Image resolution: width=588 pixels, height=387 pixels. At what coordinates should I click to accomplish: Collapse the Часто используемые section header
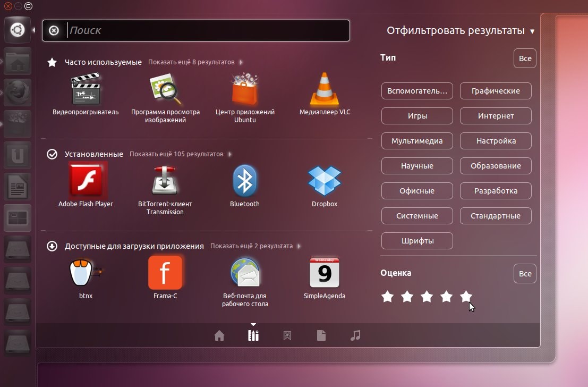[103, 62]
